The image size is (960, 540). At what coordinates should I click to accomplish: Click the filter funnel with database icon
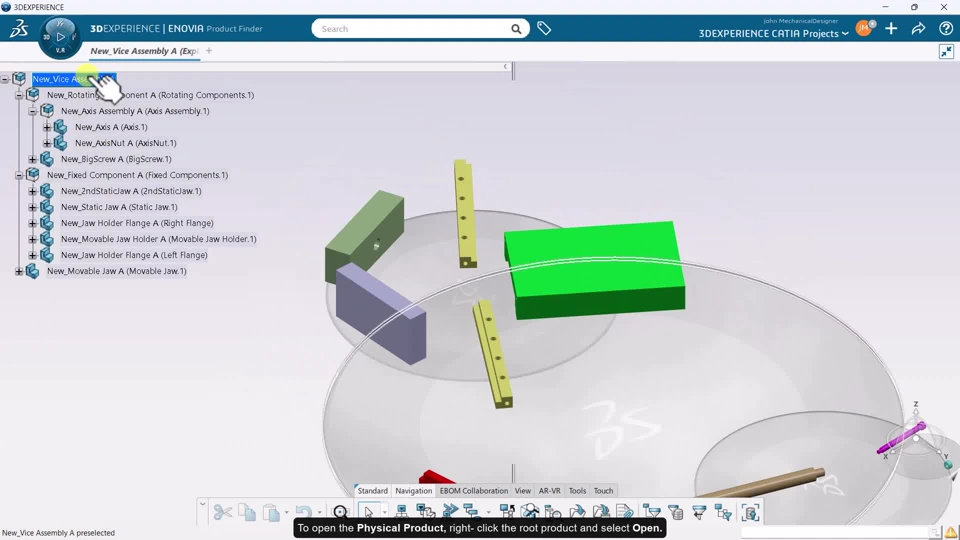coord(675,512)
